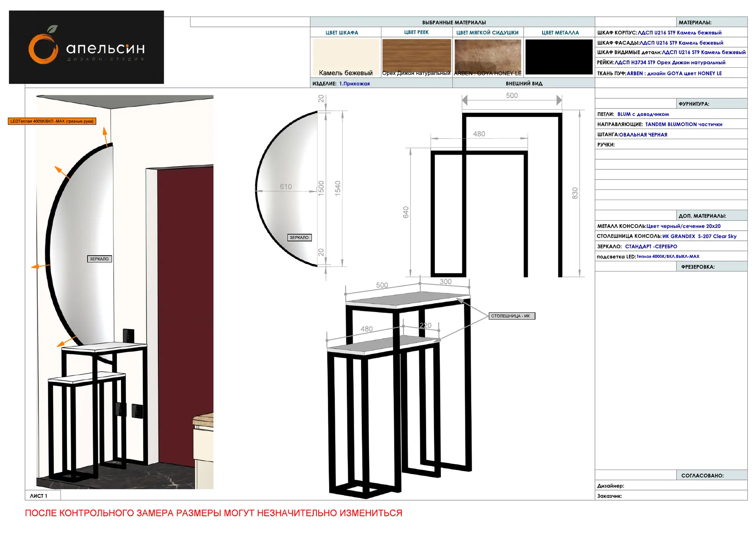Image resolution: width=756 pixels, height=535 pixels.
Task: Click ЗЕРКАЛО label in the room render
Action: click(x=99, y=259)
